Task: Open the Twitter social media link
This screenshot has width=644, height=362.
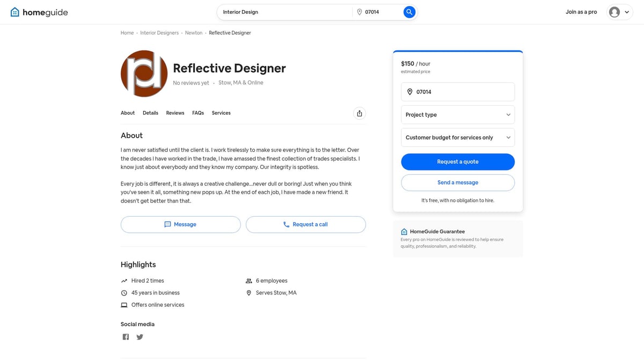Action: (140, 337)
